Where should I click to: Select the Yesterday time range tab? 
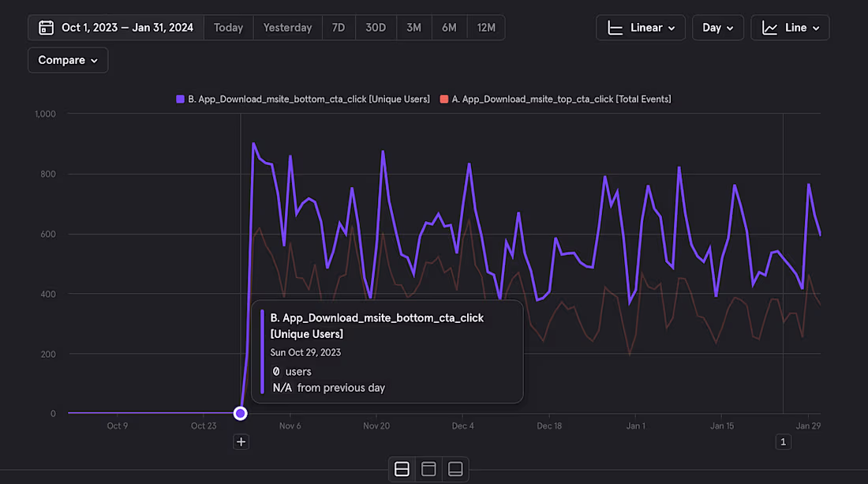point(287,27)
